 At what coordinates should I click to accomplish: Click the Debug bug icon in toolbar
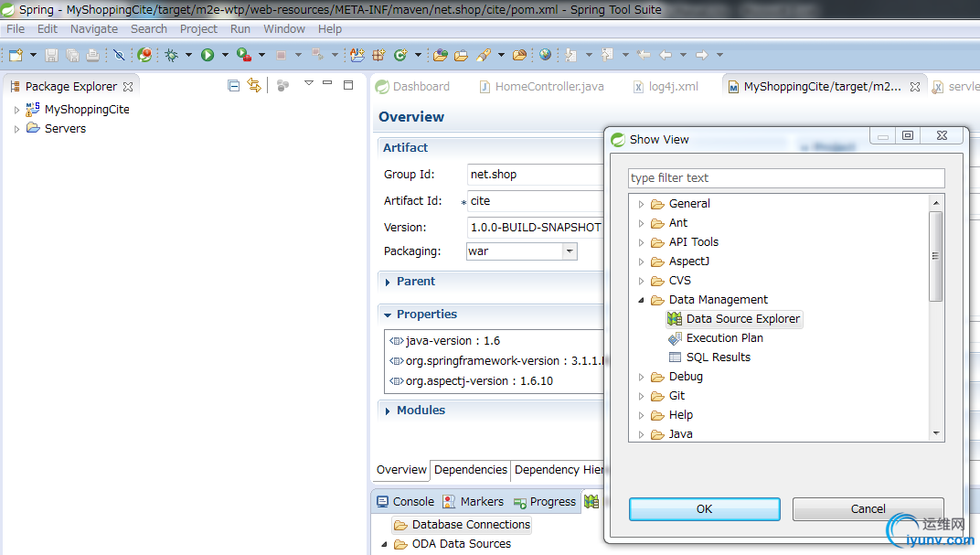(171, 55)
